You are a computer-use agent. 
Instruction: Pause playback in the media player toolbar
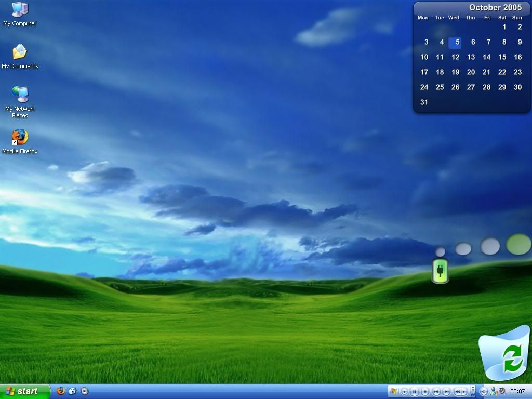(x=415, y=391)
